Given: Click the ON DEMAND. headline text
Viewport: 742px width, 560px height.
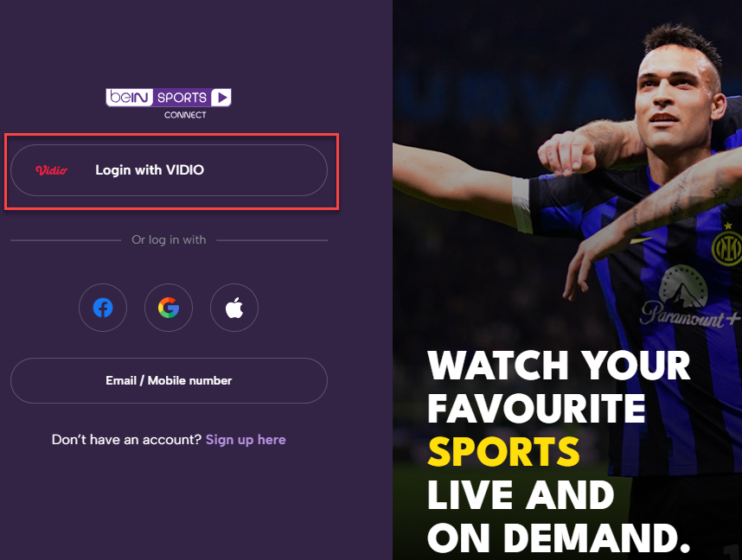Looking at the screenshot, I should [x=559, y=538].
